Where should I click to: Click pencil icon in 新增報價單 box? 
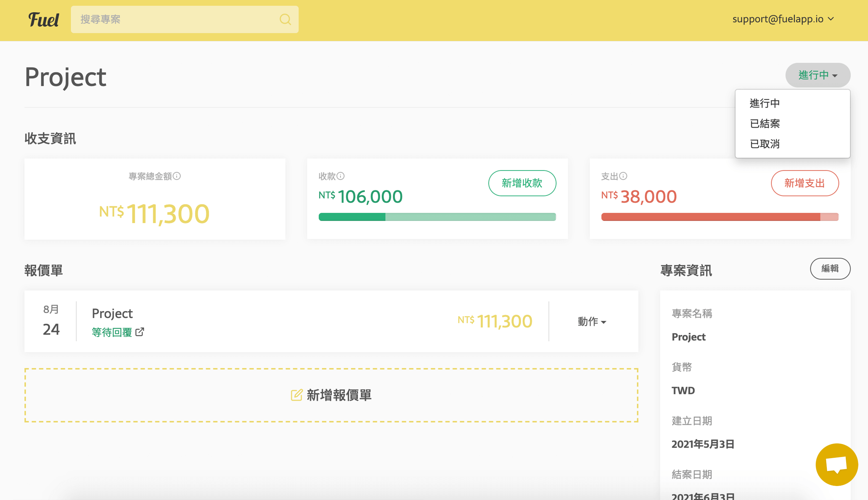[x=296, y=395]
